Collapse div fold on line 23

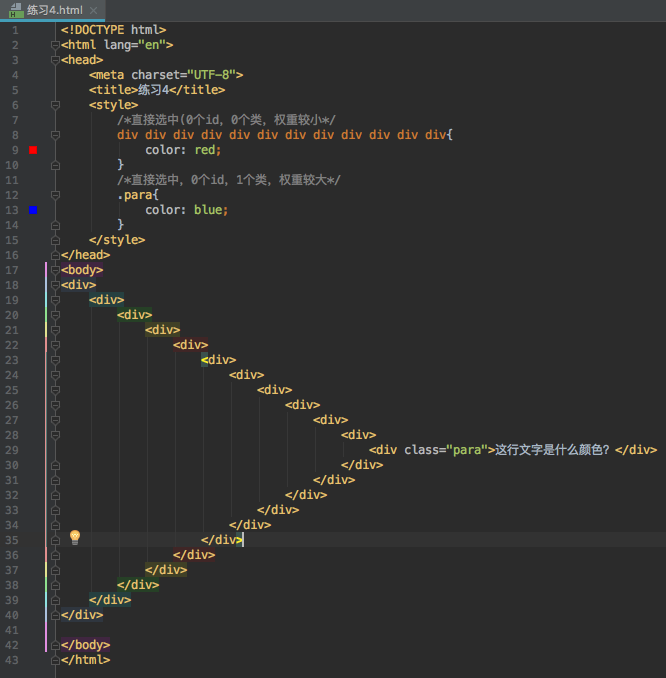tap(55, 360)
